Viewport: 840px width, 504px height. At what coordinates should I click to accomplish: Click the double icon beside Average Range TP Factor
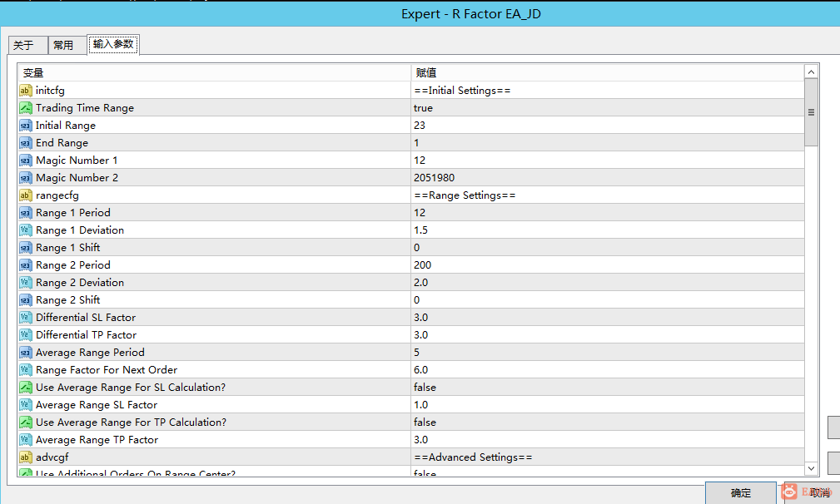tap(25, 440)
